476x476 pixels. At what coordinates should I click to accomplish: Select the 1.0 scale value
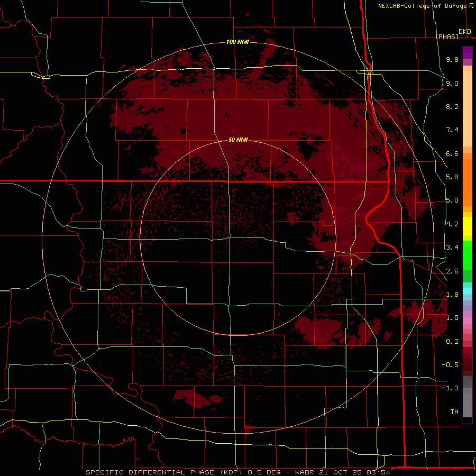pos(452,318)
